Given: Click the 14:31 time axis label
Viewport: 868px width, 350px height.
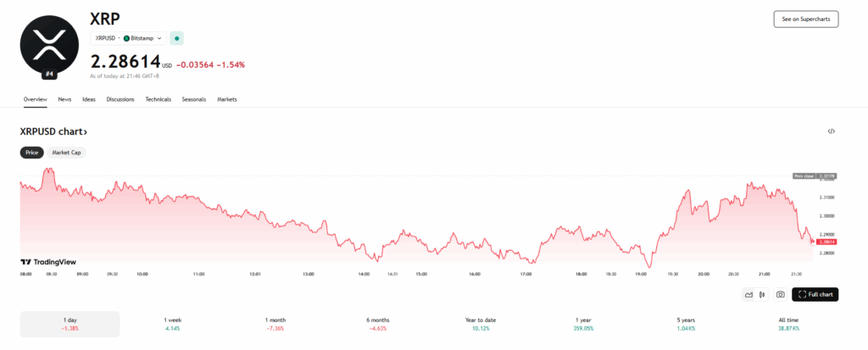Looking at the screenshot, I should tap(393, 274).
